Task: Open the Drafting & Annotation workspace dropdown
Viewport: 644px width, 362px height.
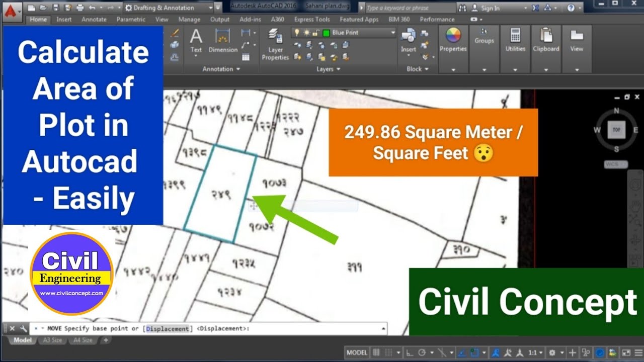Action: click(x=168, y=8)
